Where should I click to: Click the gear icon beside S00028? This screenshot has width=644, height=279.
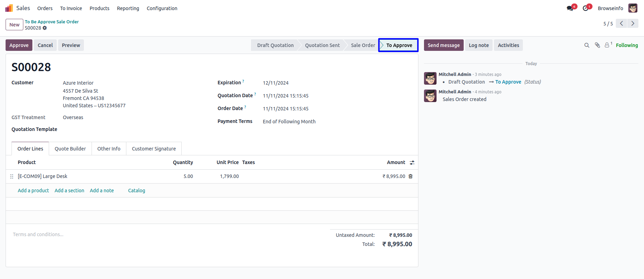(x=45, y=28)
